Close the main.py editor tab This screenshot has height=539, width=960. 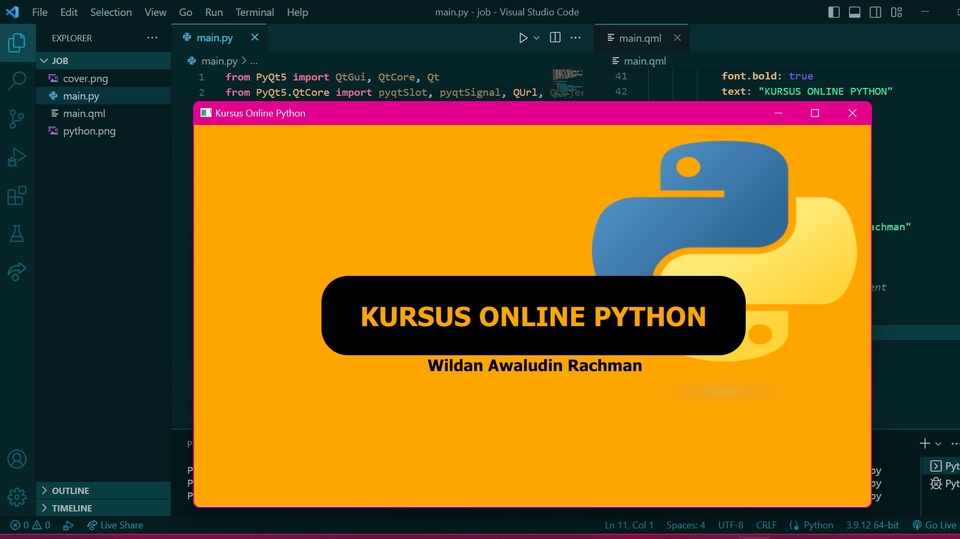[x=255, y=37]
